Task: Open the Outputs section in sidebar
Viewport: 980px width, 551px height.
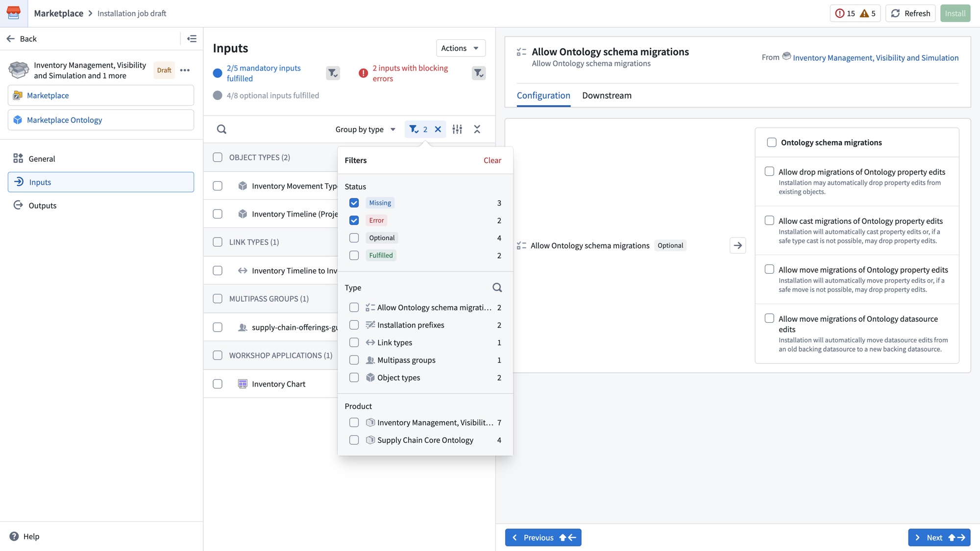Action: [101, 206]
